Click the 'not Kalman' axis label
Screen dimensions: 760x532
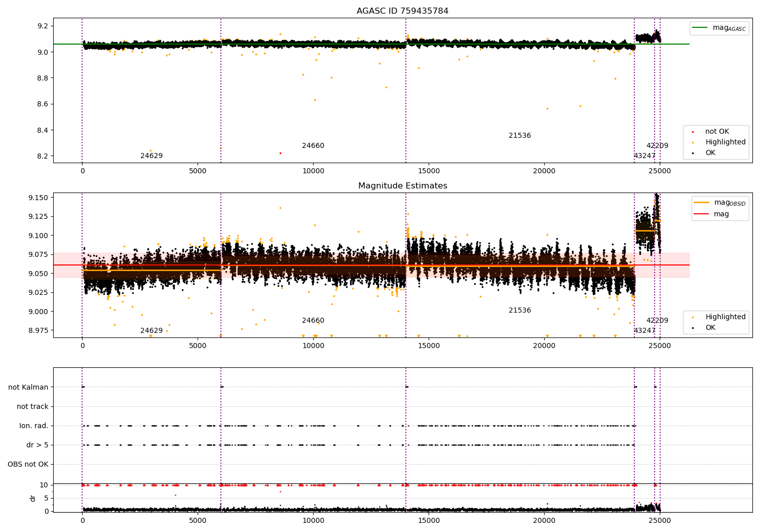coord(28,388)
